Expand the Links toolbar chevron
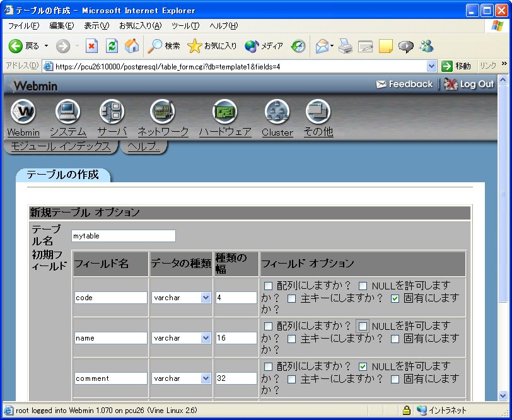 pos(504,64)
